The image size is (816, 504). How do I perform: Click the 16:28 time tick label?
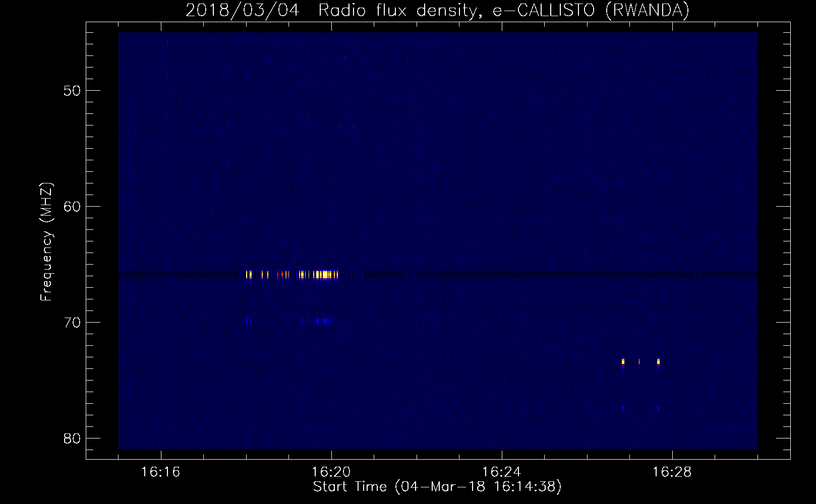point(672,472)
